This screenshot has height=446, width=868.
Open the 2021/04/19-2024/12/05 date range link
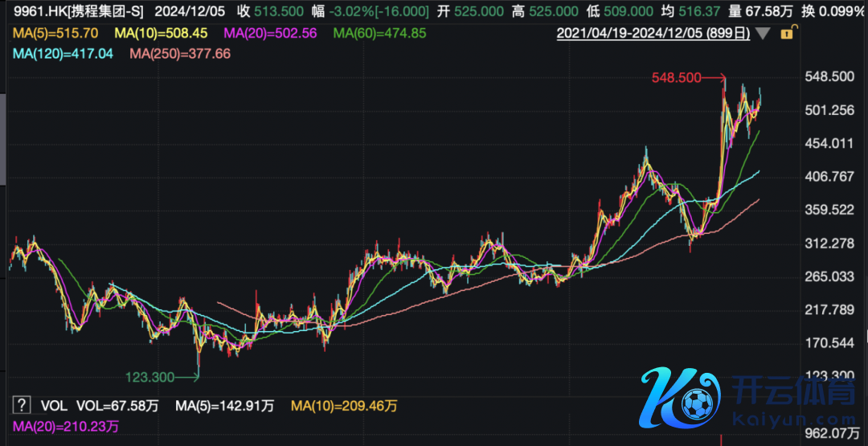[653, 34]
